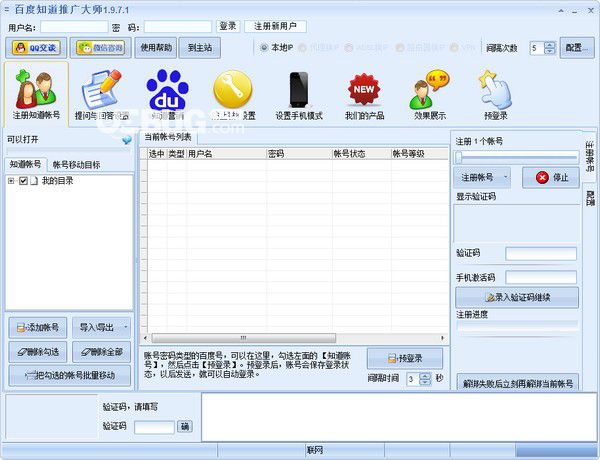Click the 添加帐号 button
Image resolution: width=600 pixels, height=460 pixels.
38,328
